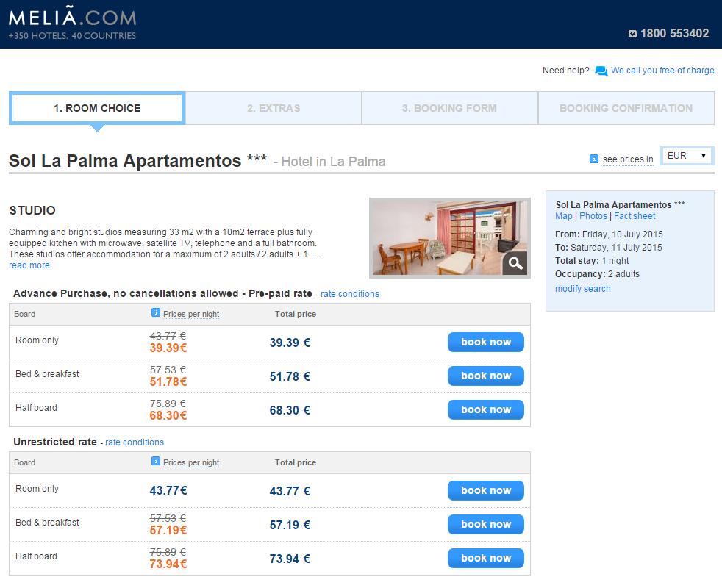Open the hotel Fact sheet link
Viewport: 722px width, 588px height.
point(635,216)
